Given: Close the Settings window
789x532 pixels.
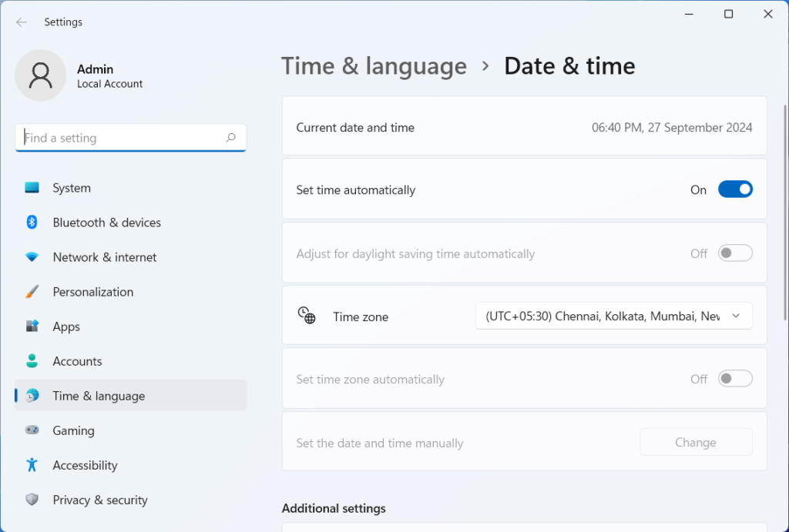Looking at the screenshot, I should (x=768, y=14).
